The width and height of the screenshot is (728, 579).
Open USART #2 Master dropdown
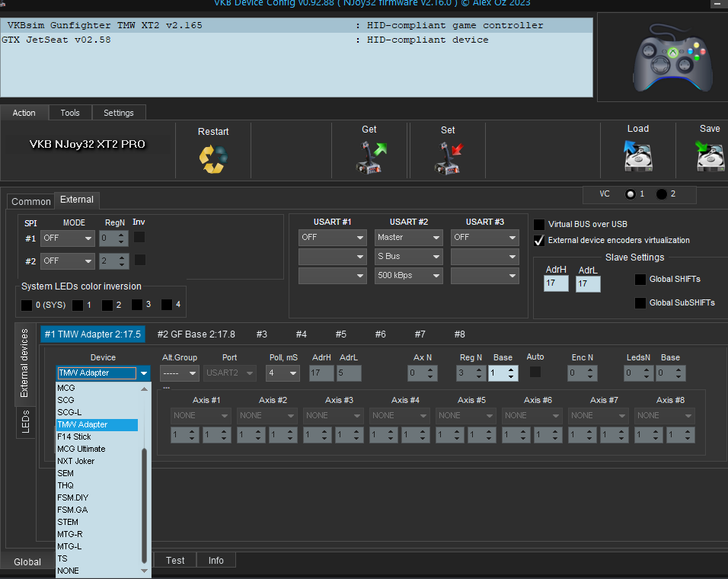click(409, 237)
